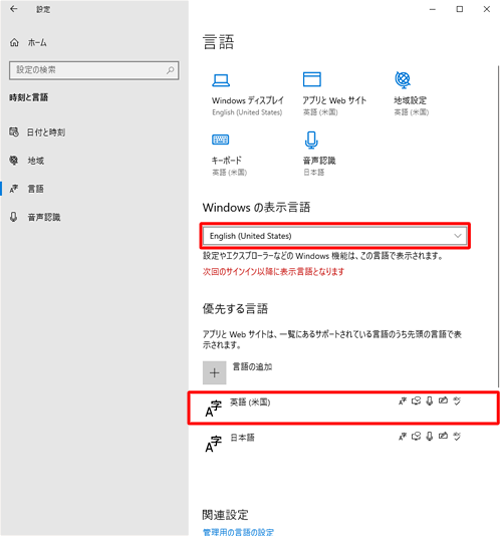The width and height of the screenshot is (500, 536).
Task: Minimize the settings window
Action: 432,9
